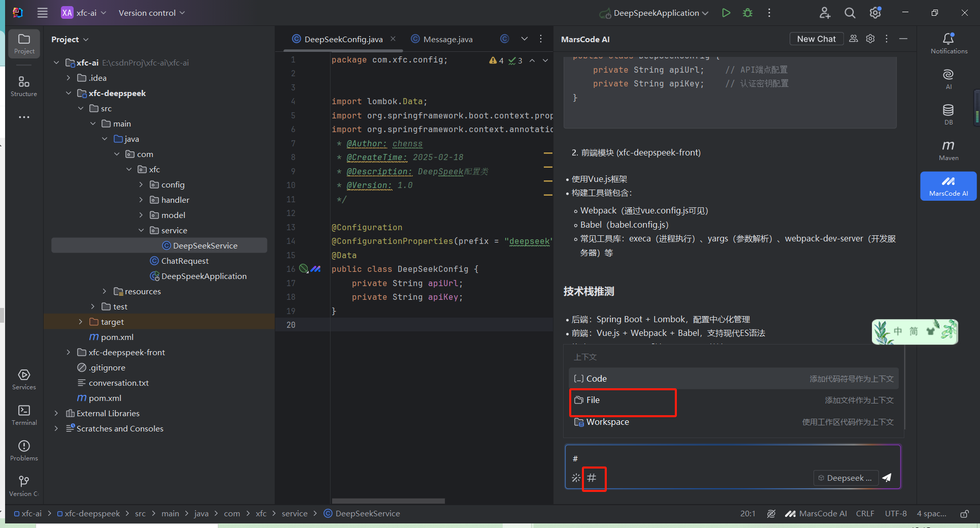Click the UTF-8 encoding indicator
980x528 pixels.
click(896, 514)
